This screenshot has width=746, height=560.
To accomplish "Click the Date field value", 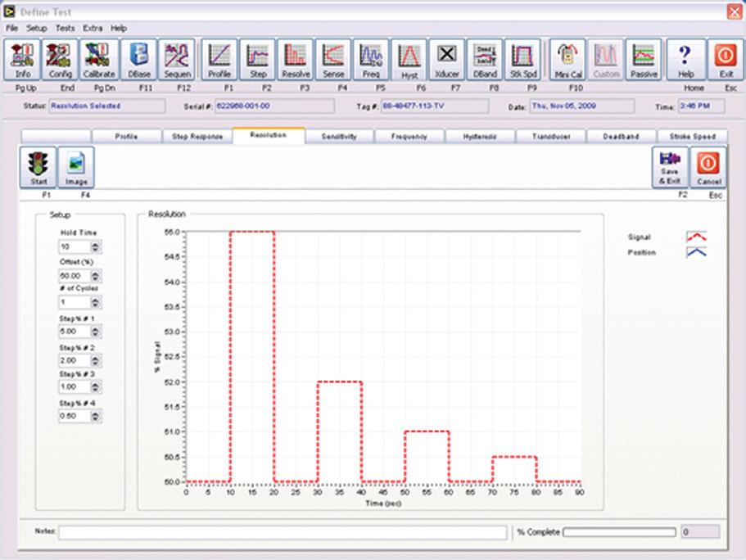I will coord(582,106).
